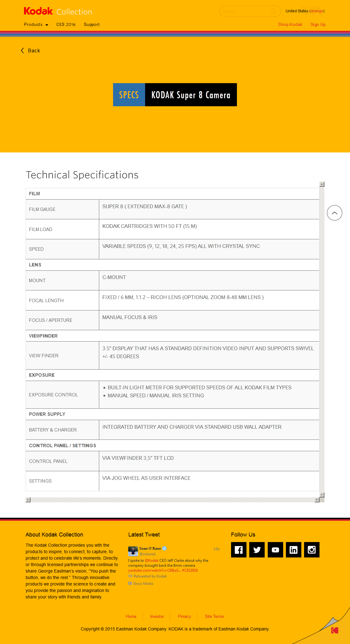This screenshot has height=644, width=350.
Task: Click the tweet's 13h timestamp
Action: (216, 549)
